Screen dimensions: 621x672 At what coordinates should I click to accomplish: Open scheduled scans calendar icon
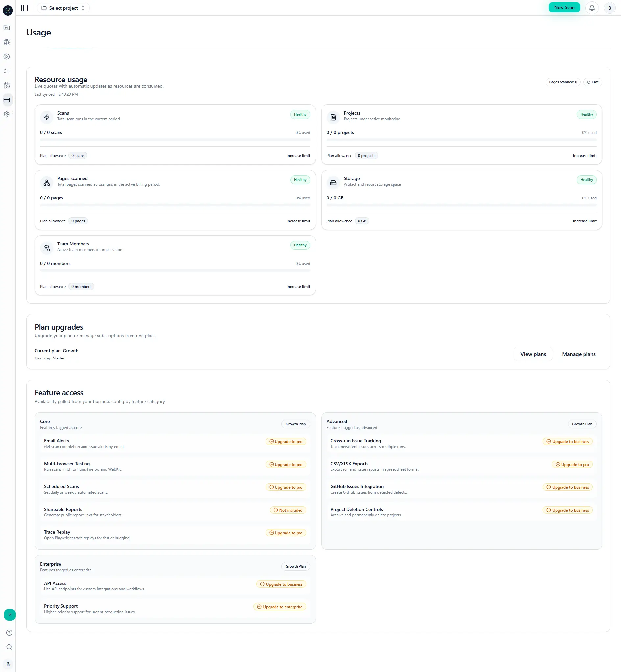coord(7,86)
